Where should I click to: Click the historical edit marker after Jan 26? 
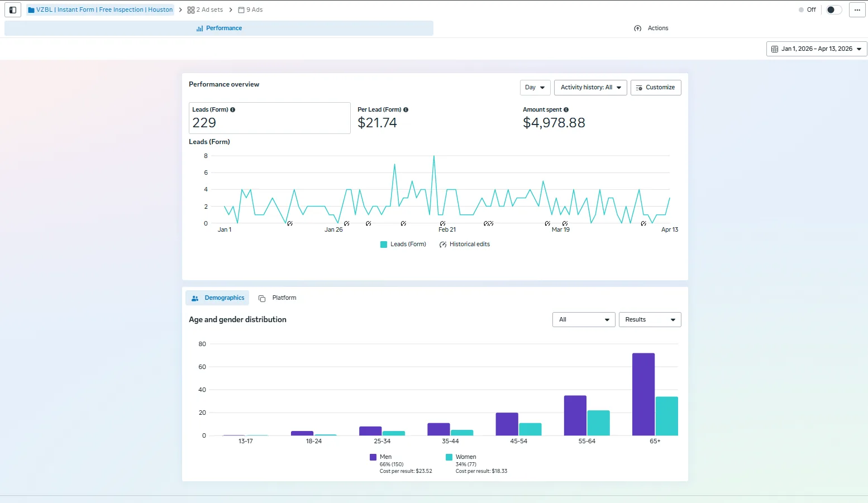(347, 223)
